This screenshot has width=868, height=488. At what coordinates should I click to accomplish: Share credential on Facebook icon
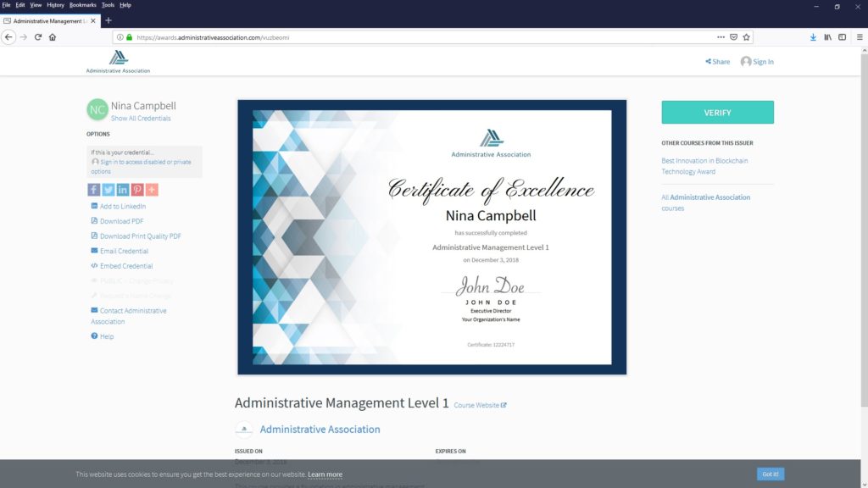[x=93, y=190]
